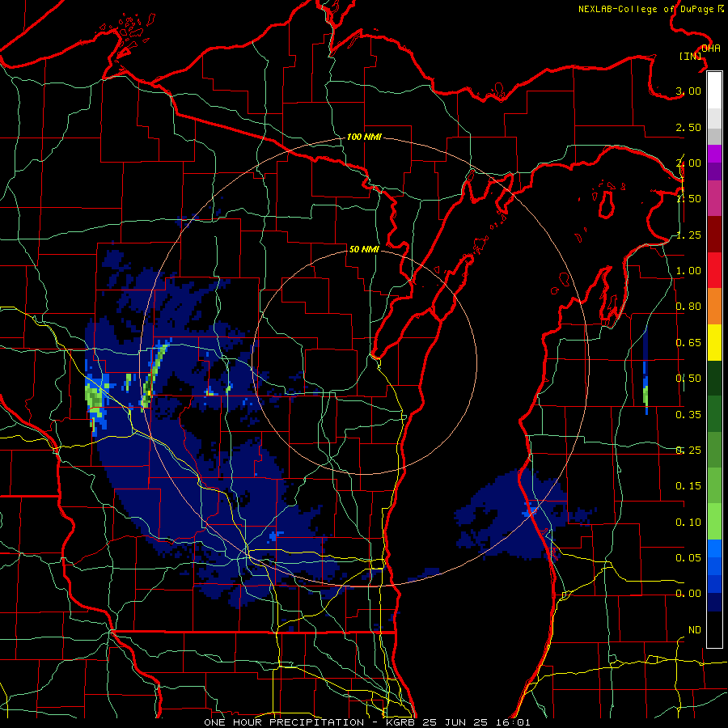Click the 0.05 scale value
The width and height of the screenshot is (728, 728).
pos(688,558)
